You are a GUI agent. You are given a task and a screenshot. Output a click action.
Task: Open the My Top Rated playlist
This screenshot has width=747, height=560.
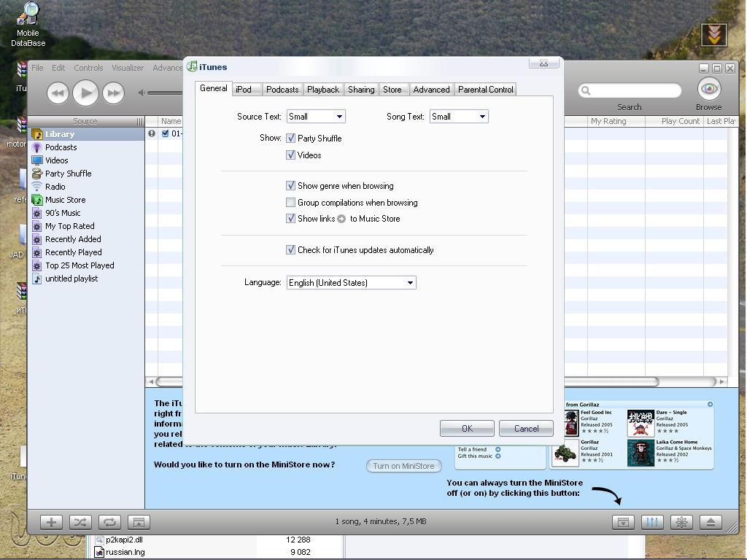[x=86, y=226]
